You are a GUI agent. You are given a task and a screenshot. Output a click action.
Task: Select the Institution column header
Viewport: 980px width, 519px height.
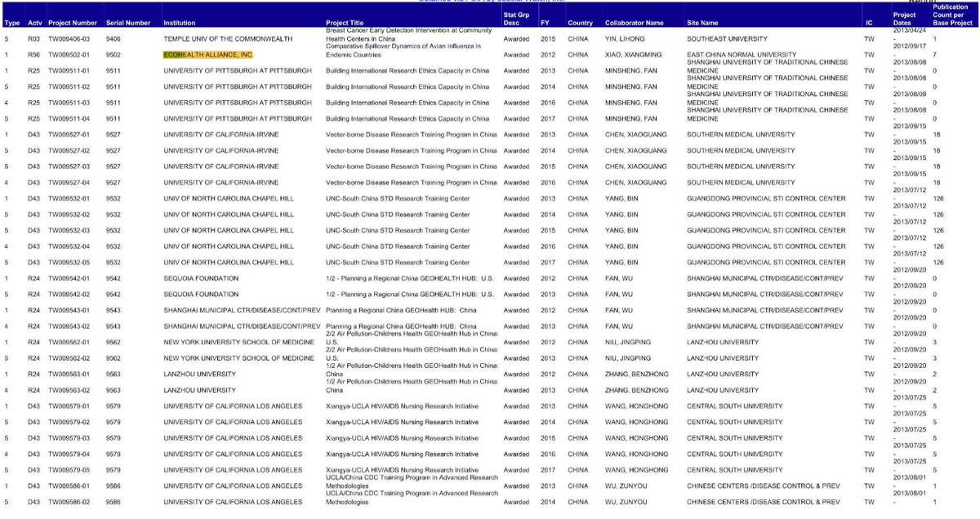point(179,23)
